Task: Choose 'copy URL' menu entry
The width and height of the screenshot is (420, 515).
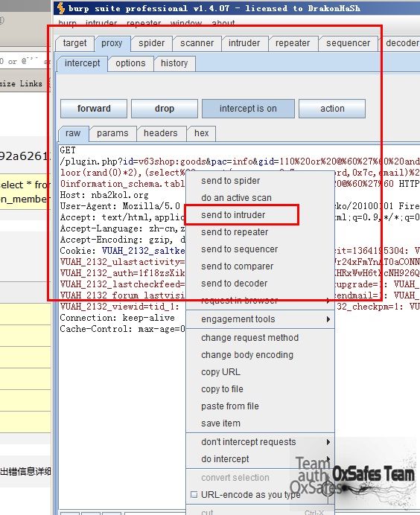Action: [260, 372]
